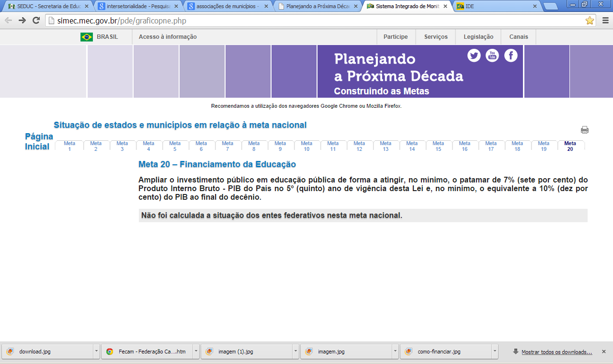Close the associações de municípios tab
The image size is (613, 364).
click(x=266, y=6)
